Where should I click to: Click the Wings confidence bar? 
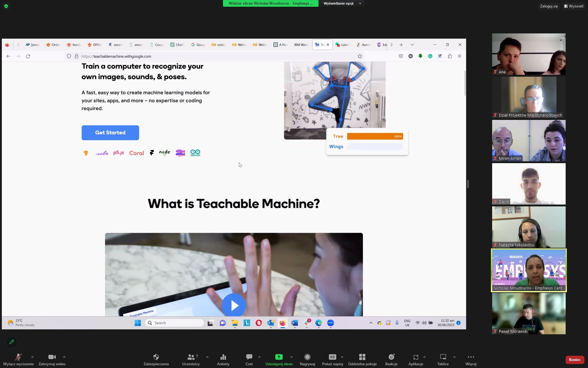[375, 147]
